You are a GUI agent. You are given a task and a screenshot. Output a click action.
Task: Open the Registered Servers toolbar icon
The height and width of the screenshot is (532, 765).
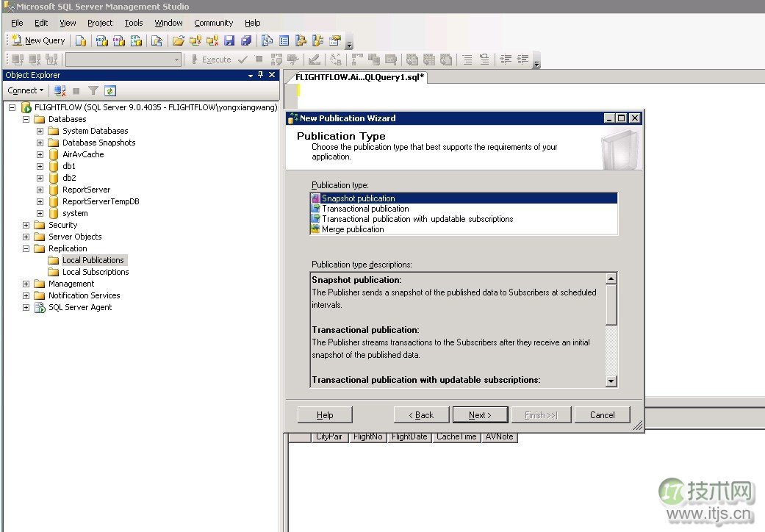coord(267,40)
